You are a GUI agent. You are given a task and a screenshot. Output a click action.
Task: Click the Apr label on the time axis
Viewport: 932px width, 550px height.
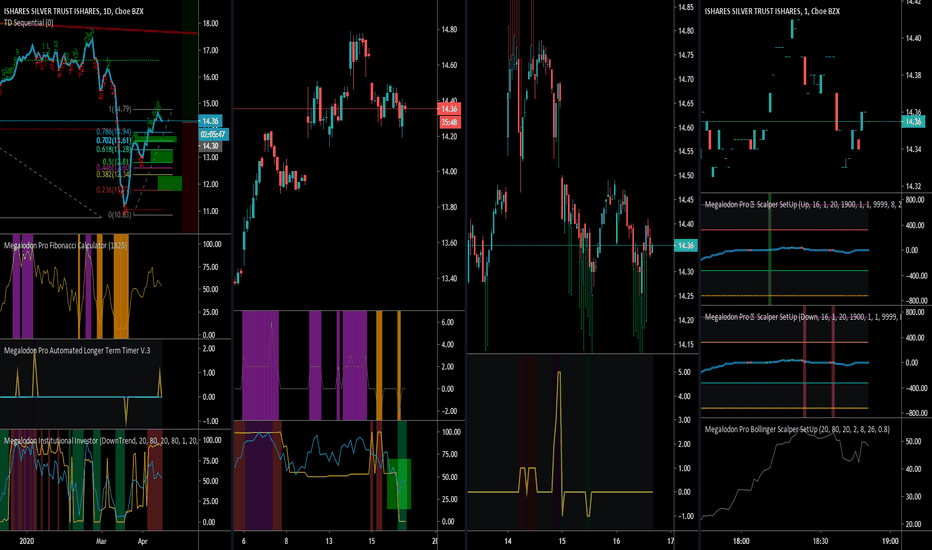[143, 541]
